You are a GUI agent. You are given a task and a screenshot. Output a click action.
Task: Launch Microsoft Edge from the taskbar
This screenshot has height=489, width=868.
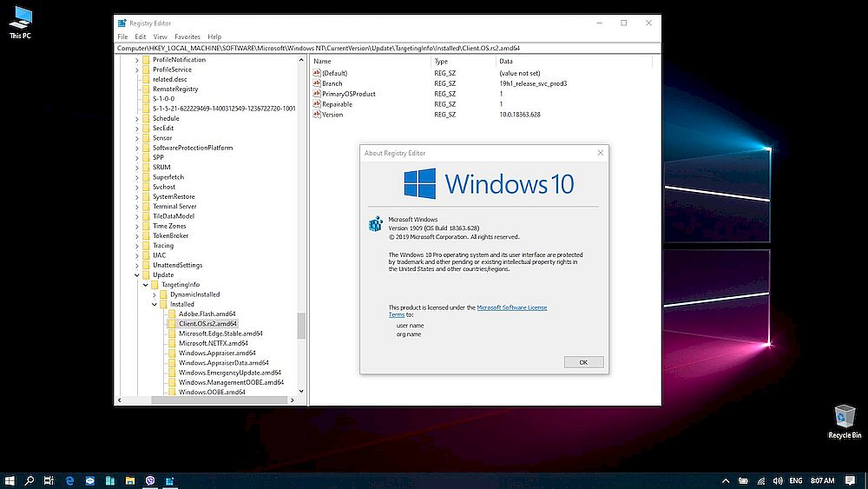coord(69,480)
